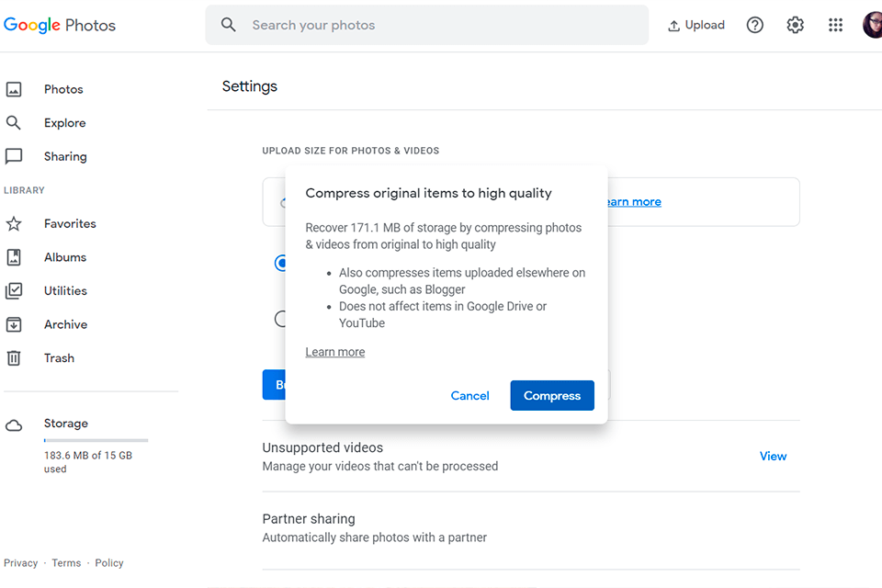Open Favorites in the library
Image resolution: width=882 pixels, height=588 pixels.
point(70,223)
